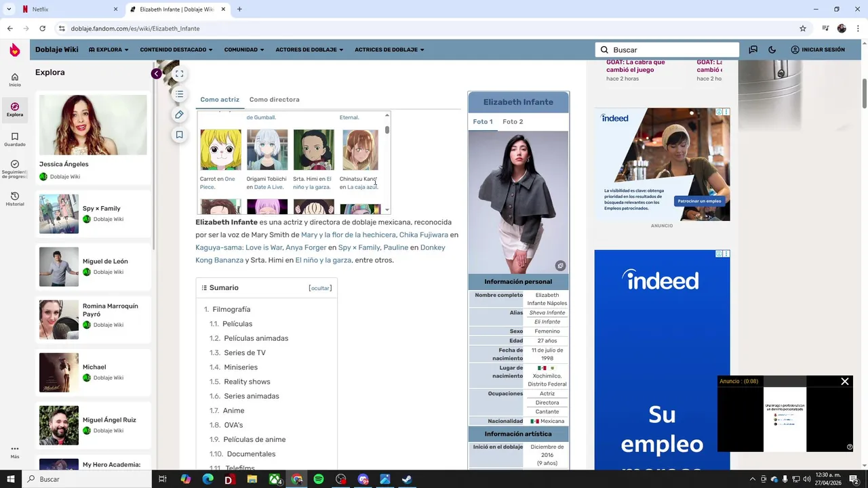Expand the EXPLORA dropdown menu
Viewport: 868px width, 488px height.
(108, 49)
